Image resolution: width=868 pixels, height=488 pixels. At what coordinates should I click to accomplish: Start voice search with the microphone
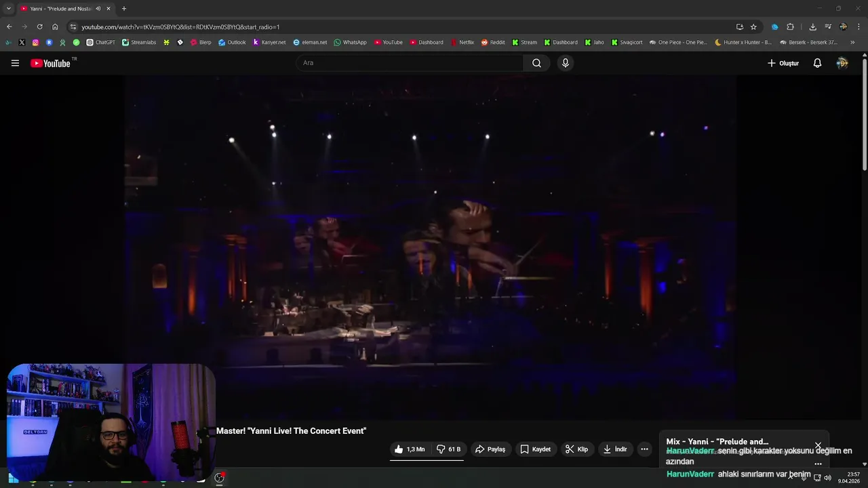(566, 63)
